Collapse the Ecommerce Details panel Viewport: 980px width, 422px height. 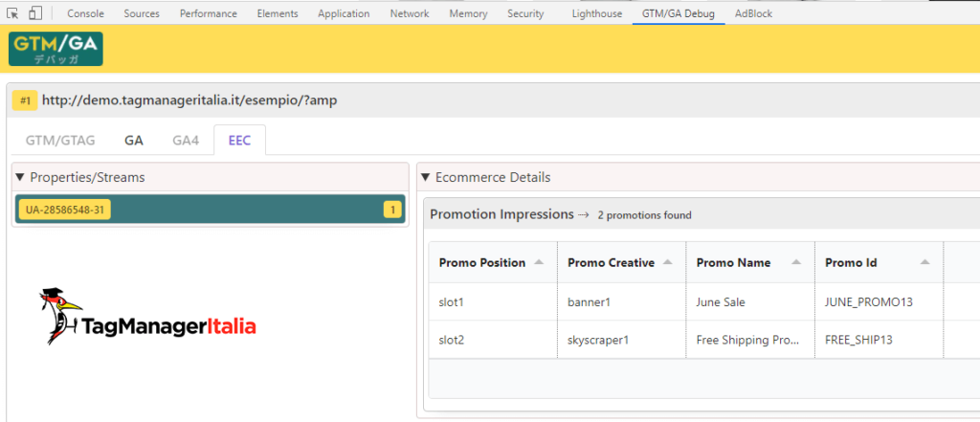pos(426,177)
